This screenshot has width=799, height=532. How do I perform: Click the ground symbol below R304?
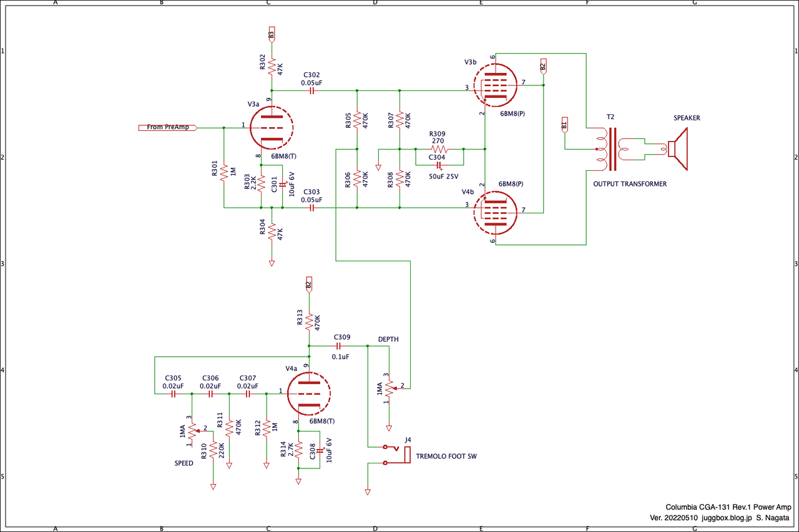(272, 264)
